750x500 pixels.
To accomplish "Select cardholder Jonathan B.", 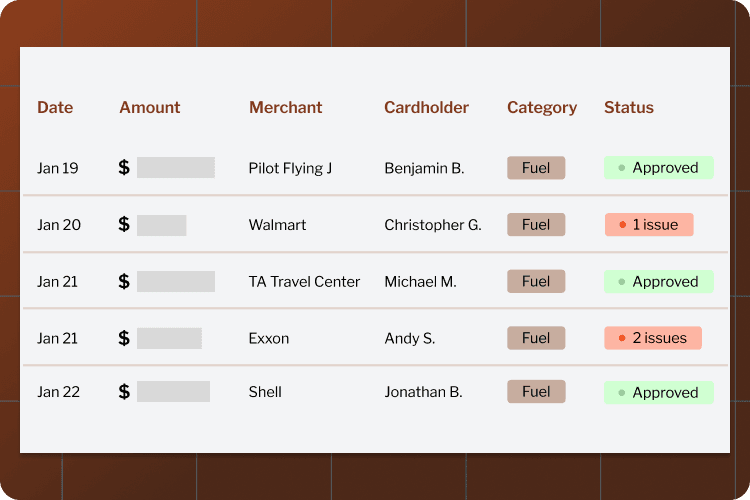I will click(423, 392).
